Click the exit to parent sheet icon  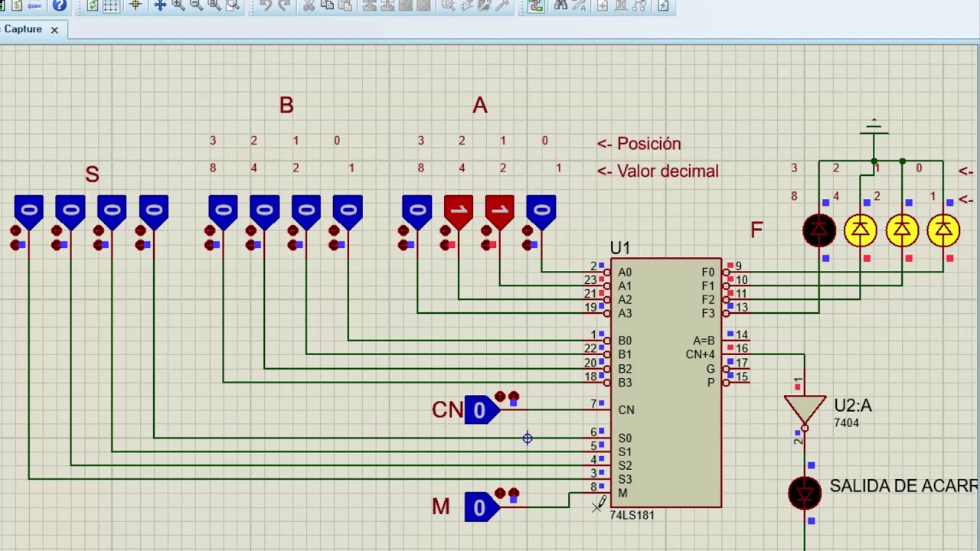[641, 5]
